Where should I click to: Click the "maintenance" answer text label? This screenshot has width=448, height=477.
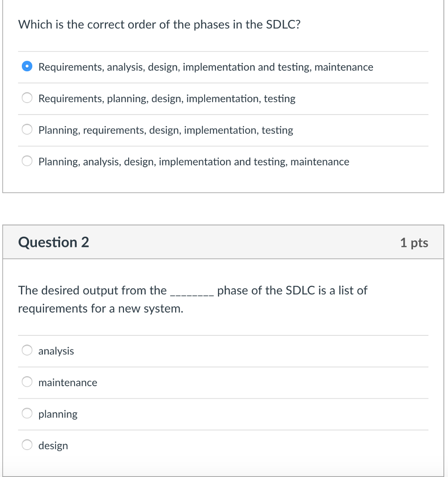click(68, 382)
